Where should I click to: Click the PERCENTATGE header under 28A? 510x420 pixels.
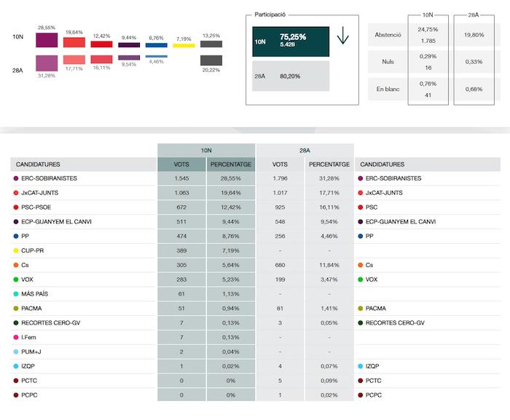click(x=329, y=165)
